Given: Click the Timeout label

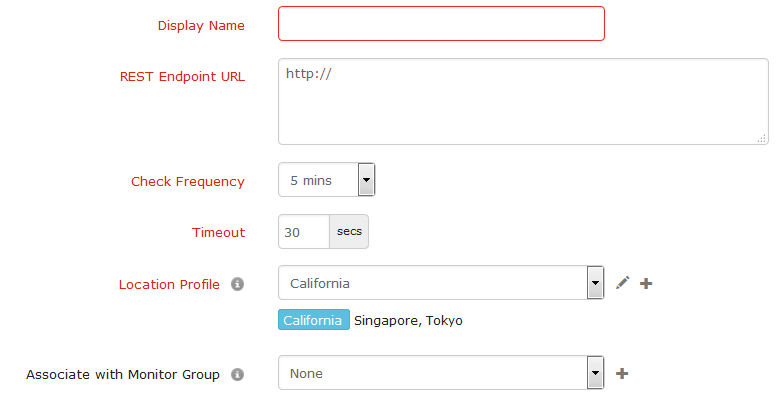Looking at the screenshot, I should click(x=218, y=232).
